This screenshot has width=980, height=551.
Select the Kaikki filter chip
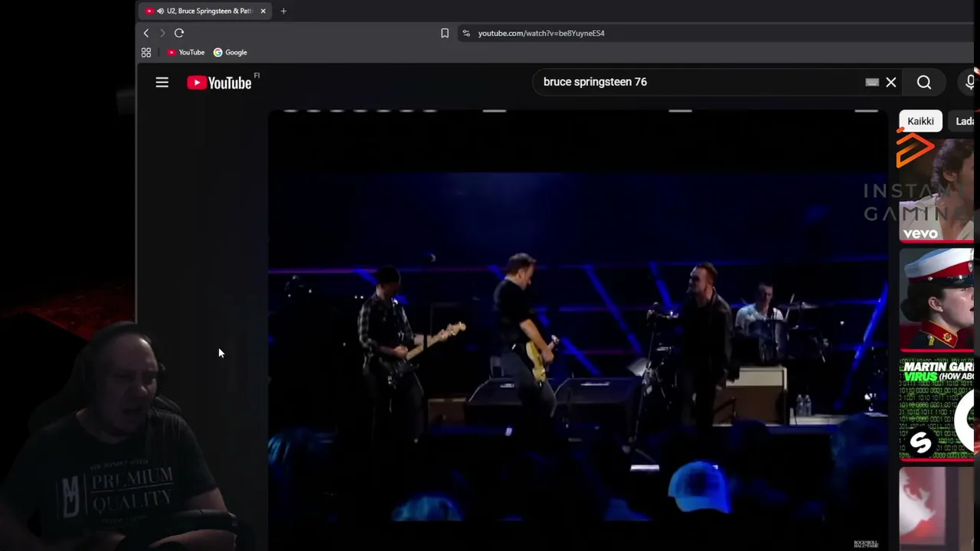920,121
